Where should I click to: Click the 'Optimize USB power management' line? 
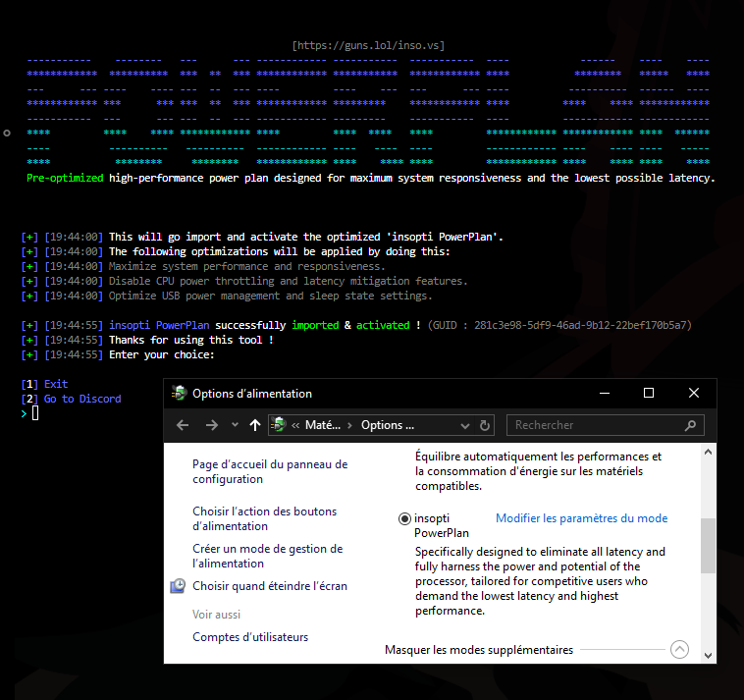point(271,296)
